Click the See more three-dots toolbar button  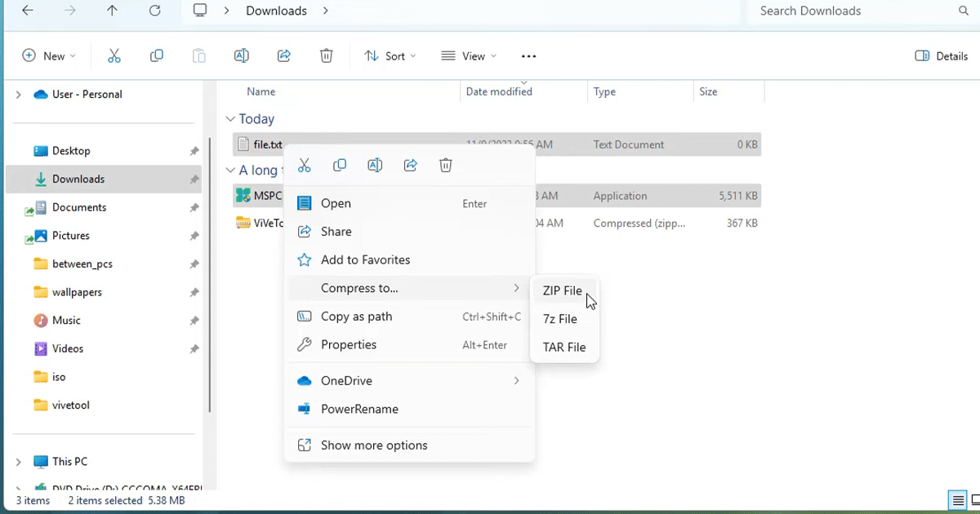click(x=528, y=55)
